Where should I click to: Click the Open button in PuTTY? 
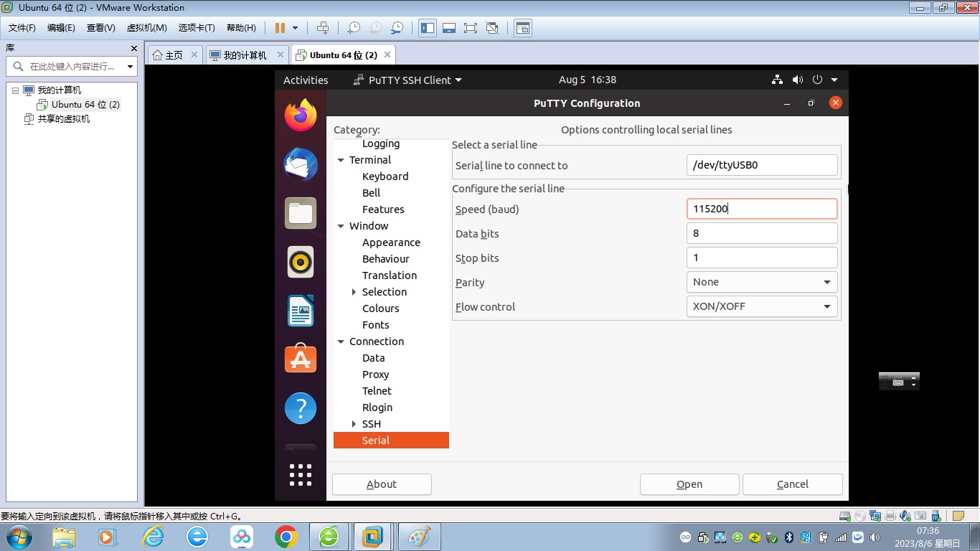point(689,484)
